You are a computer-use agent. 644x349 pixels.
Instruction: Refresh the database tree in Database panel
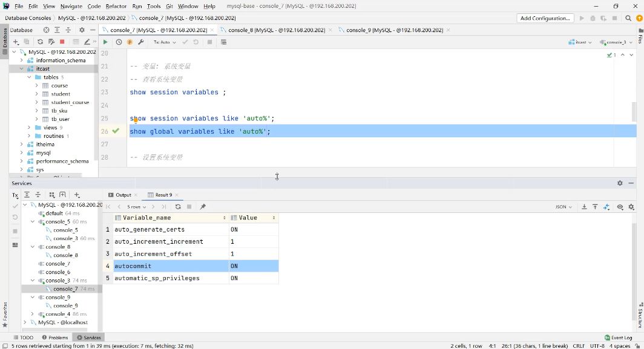click(x=40, y=42)
